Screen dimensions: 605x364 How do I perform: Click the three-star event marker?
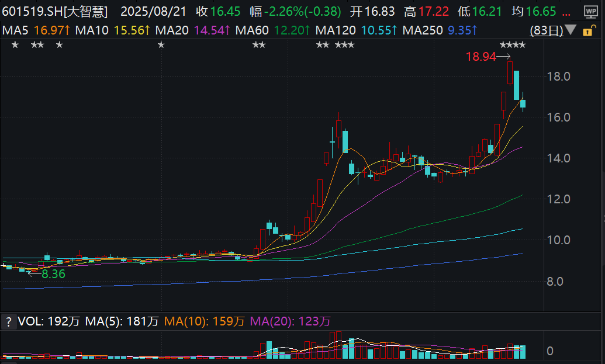(344, 45)
